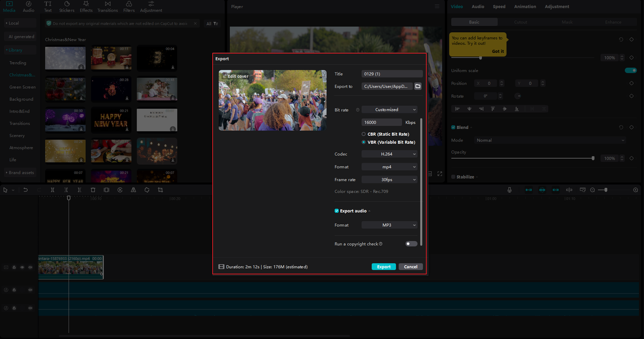Switch to the Audio tab in top toolbar
Screen dimensions: 644x339
pyautogui.click(x=29, y=7)
